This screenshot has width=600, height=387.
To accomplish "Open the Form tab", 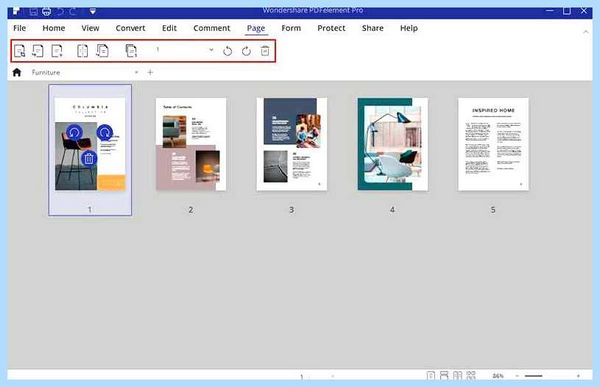I will 291,28.
